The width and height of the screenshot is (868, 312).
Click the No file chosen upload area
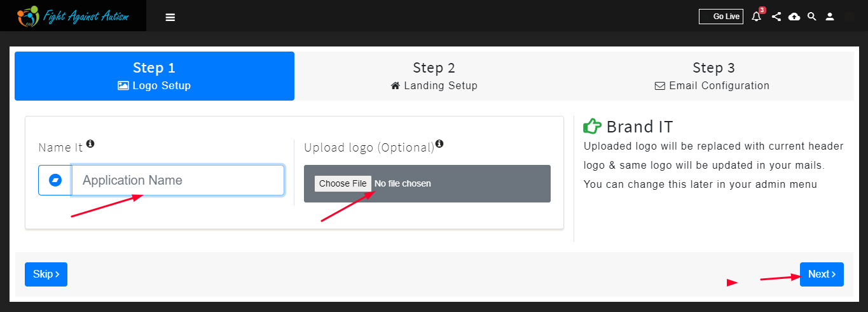[x=427, y=183]
